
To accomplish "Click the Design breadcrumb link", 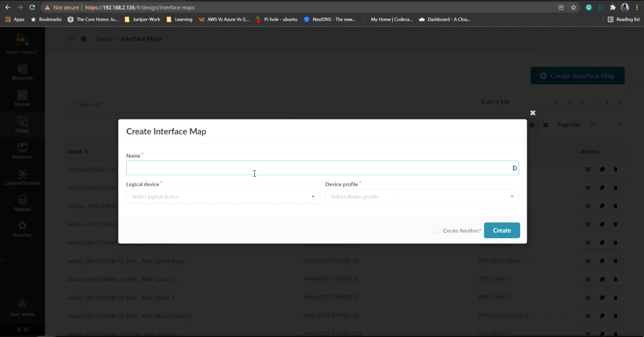I will tap(105, 39).
